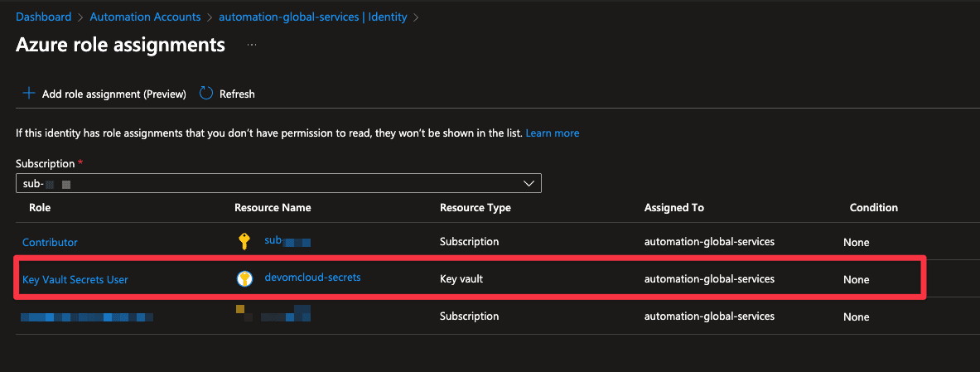980x372 pixels.
Task: Click the key vault icon beside devomcloud-secrets
Action: point(244,279)
